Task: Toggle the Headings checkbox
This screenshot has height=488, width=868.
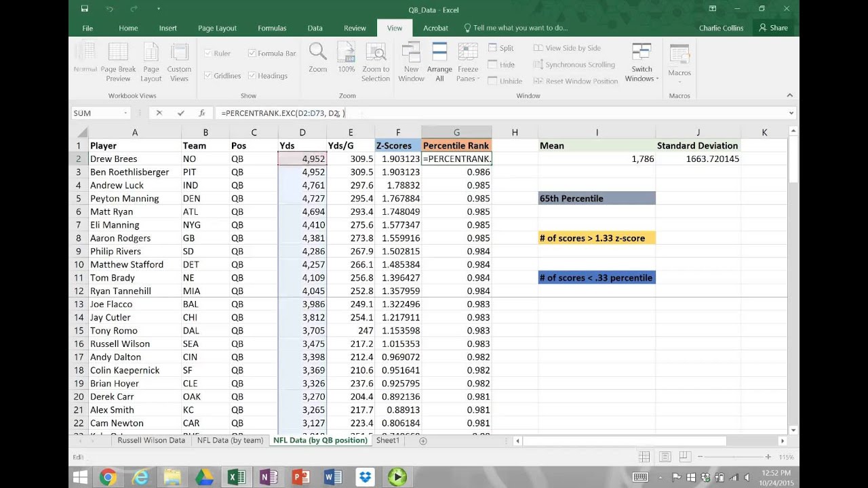Action: (252, 75)
